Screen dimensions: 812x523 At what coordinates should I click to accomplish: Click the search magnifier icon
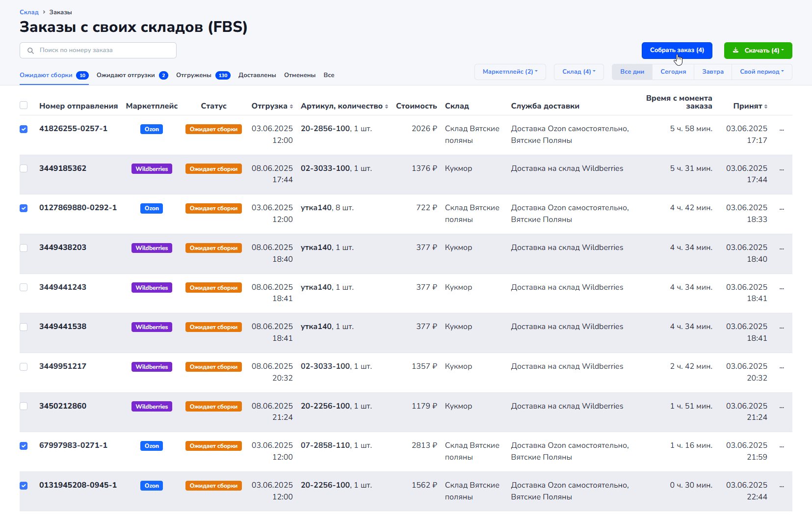pos(30,51)
